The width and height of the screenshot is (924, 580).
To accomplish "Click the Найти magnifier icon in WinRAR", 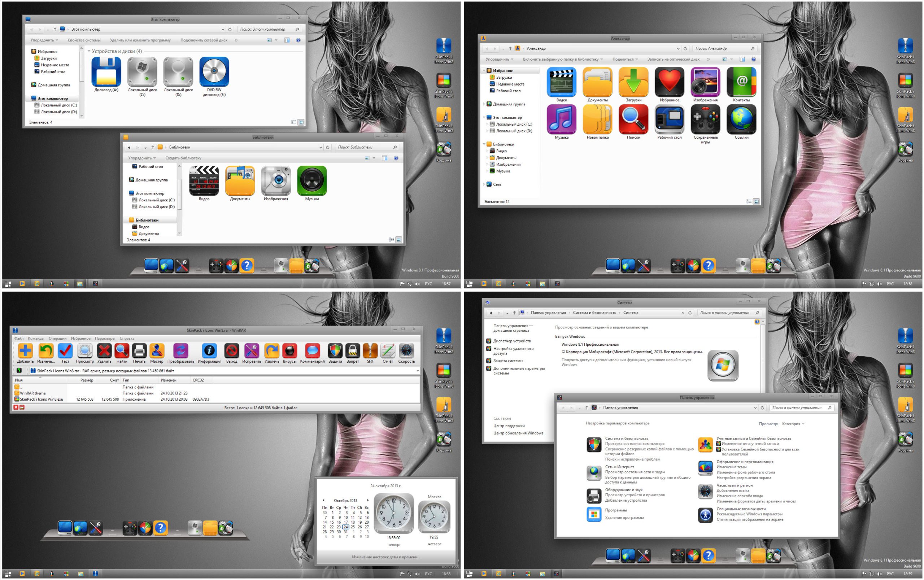I will tap(122, 350).
